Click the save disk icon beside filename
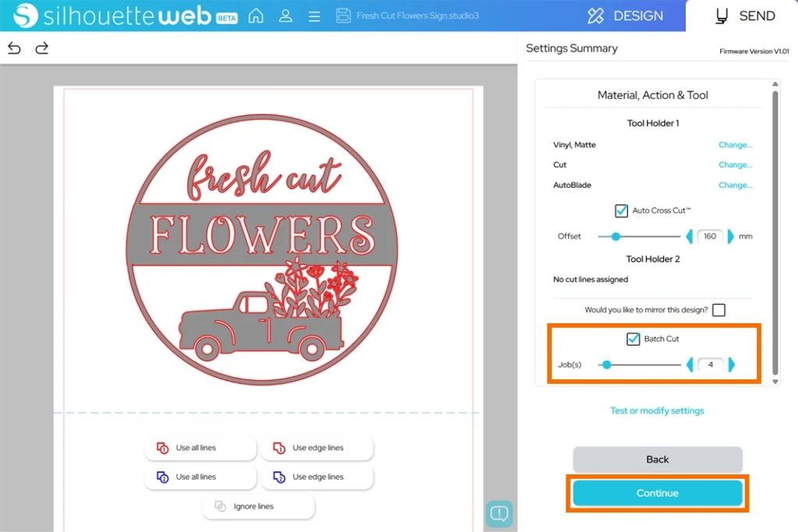 pyautogui.click(x=342, y=16)
